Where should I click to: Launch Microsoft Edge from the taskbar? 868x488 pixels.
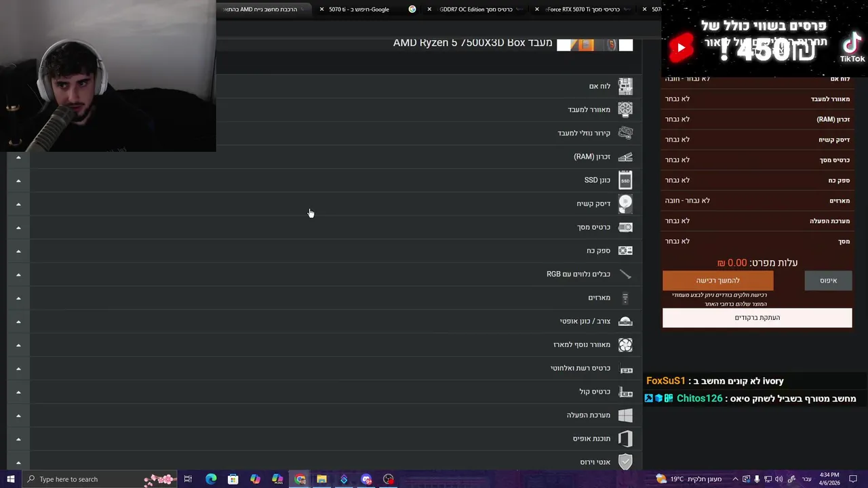click(x=211, y=479)
